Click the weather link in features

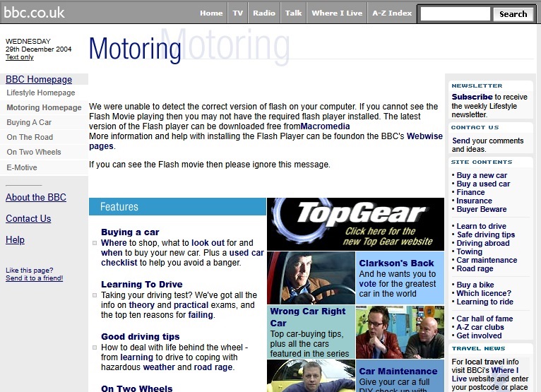click(159, 367)
